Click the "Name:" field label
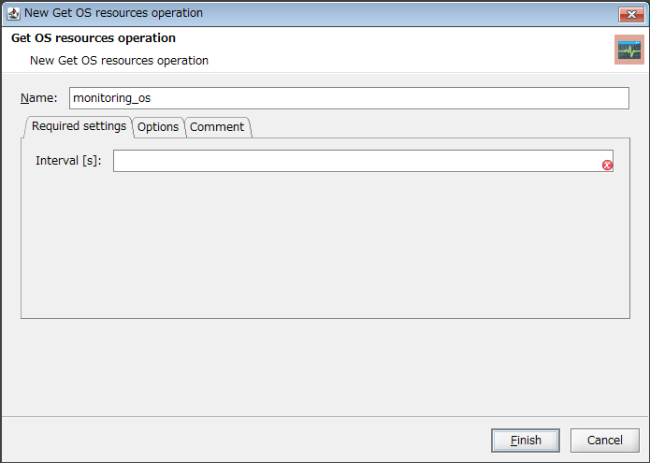The image size is (650, 463). pos(39,99)
